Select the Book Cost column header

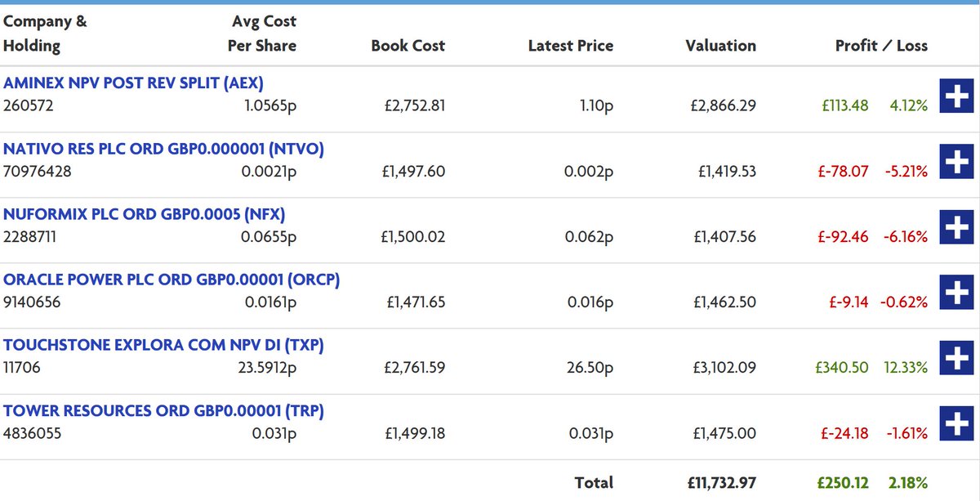click(408, 46)
